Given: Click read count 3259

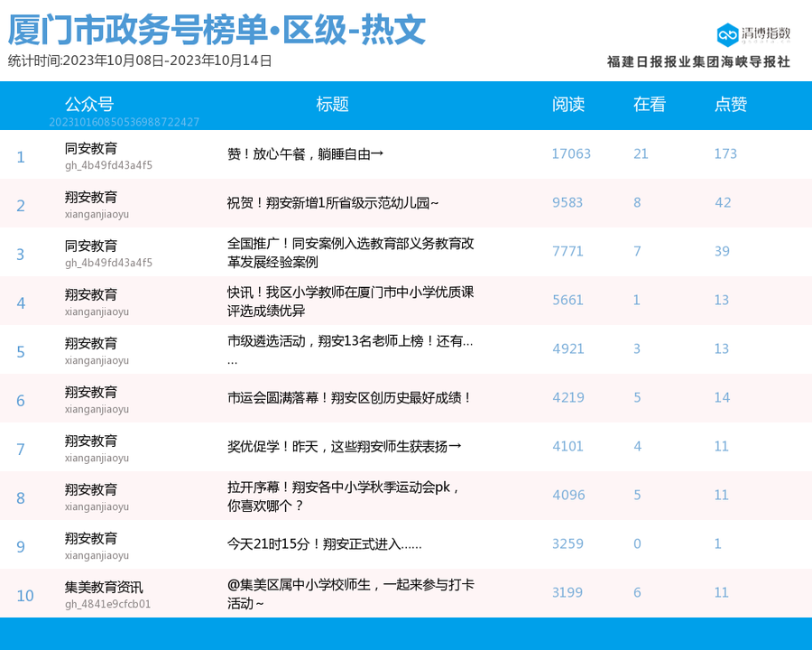Looking at the screenshot, I should pos(567,543).
